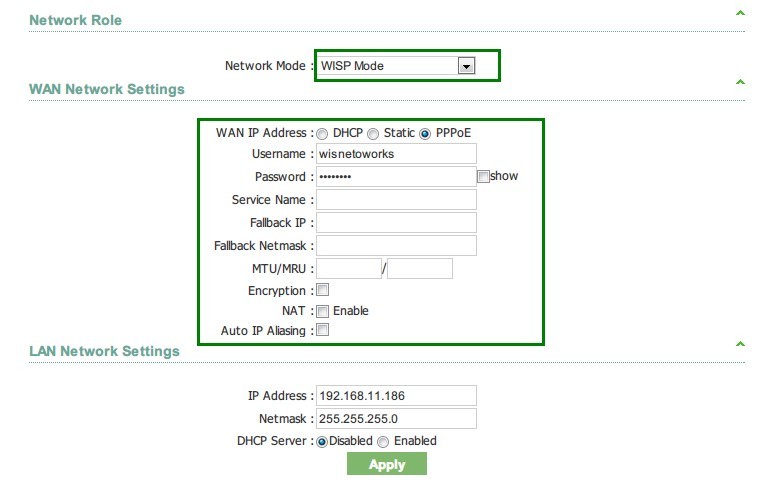Set DHCP Server to Enabled
The width and height of the screenshot is (777, 483).
click(383, 441)
